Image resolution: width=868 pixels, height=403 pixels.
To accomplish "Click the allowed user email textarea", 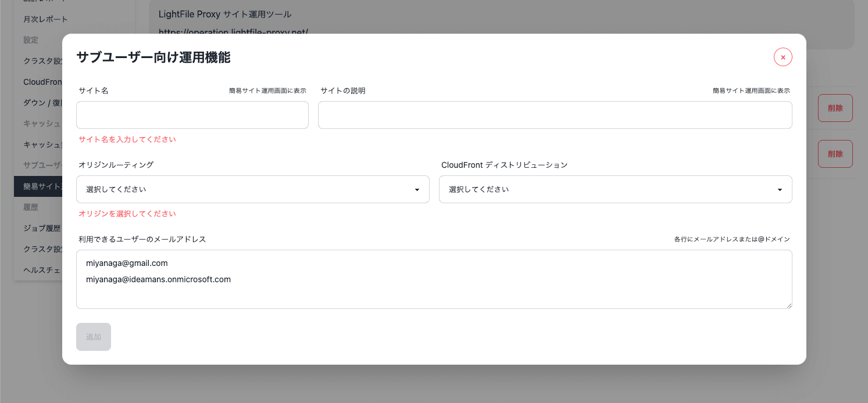I will pyautogui.click(x=434, y=279).
